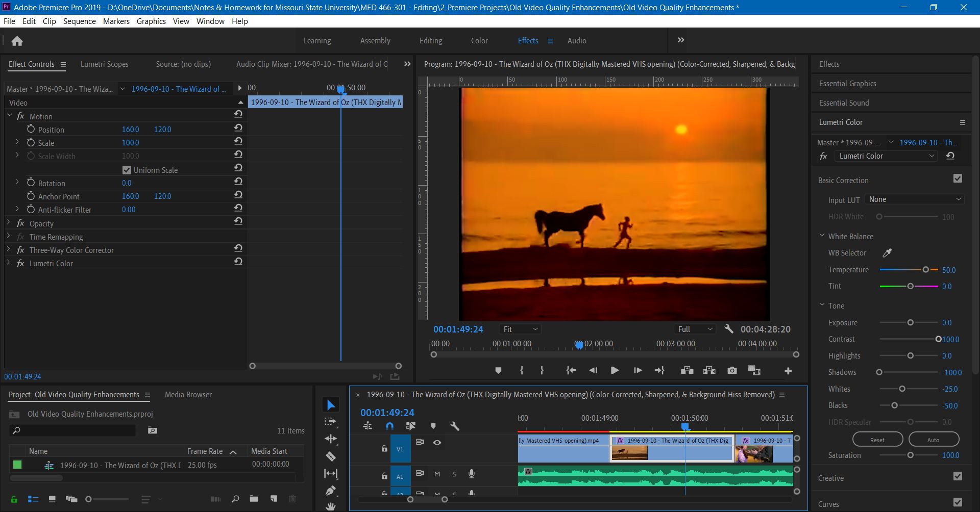This screenshot has width=980, height=512.
Task: Expand the Opacity effect
Action: [8, 223]
